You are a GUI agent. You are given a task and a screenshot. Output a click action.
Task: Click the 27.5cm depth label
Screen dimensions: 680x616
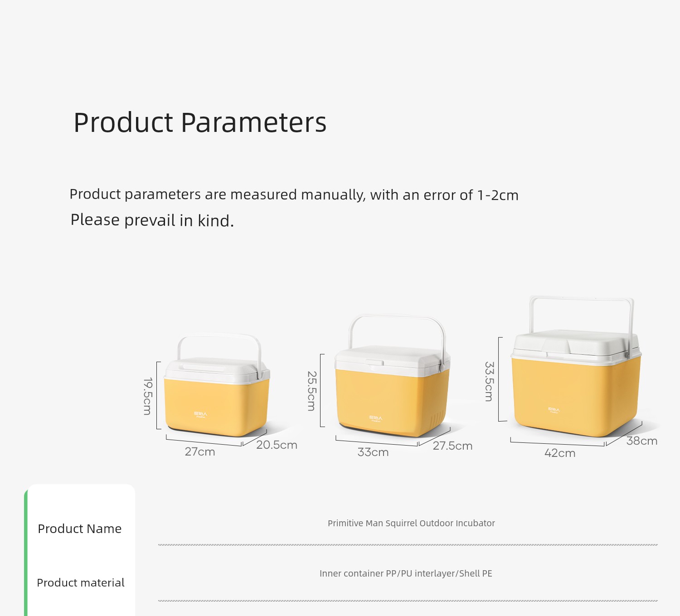[x=452, y=446]
